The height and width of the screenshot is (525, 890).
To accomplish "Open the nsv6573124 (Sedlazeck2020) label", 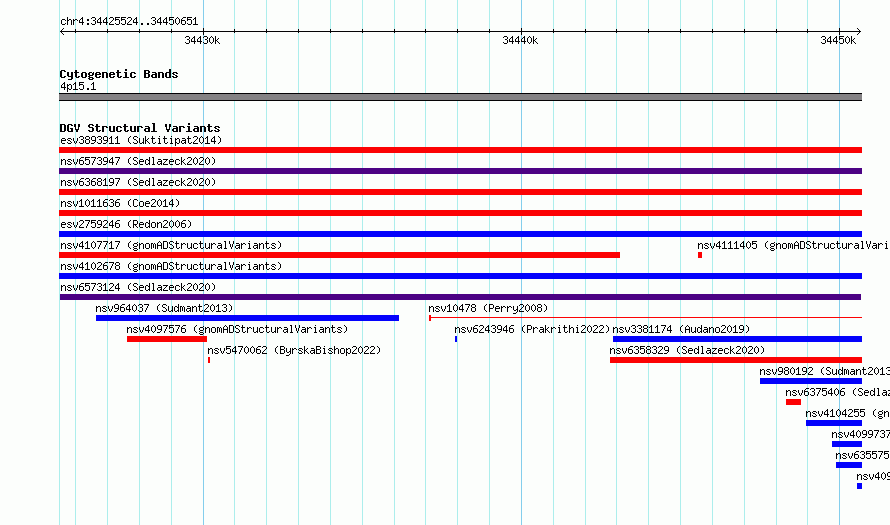I will click(138, 287).
